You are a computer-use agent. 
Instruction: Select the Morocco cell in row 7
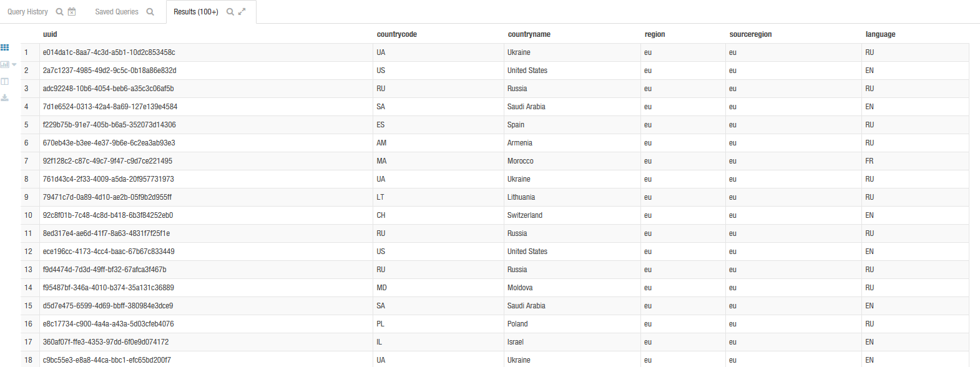click(x=521, y=161)
